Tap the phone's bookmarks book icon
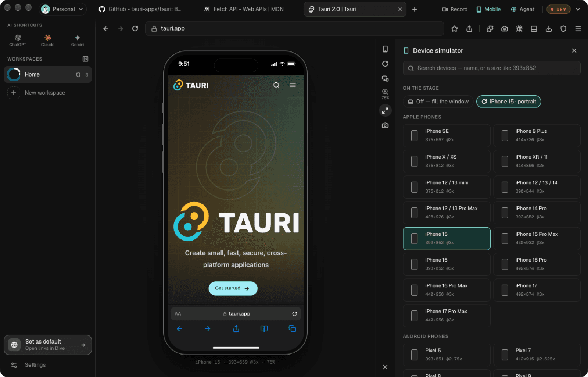 pos(264,329)
